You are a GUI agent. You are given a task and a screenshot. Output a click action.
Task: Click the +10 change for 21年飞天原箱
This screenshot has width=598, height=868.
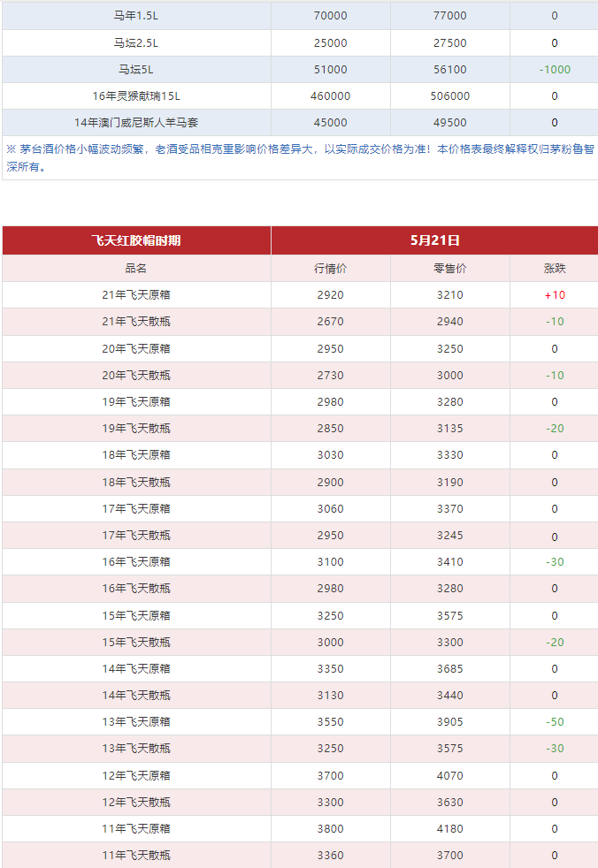555,295
